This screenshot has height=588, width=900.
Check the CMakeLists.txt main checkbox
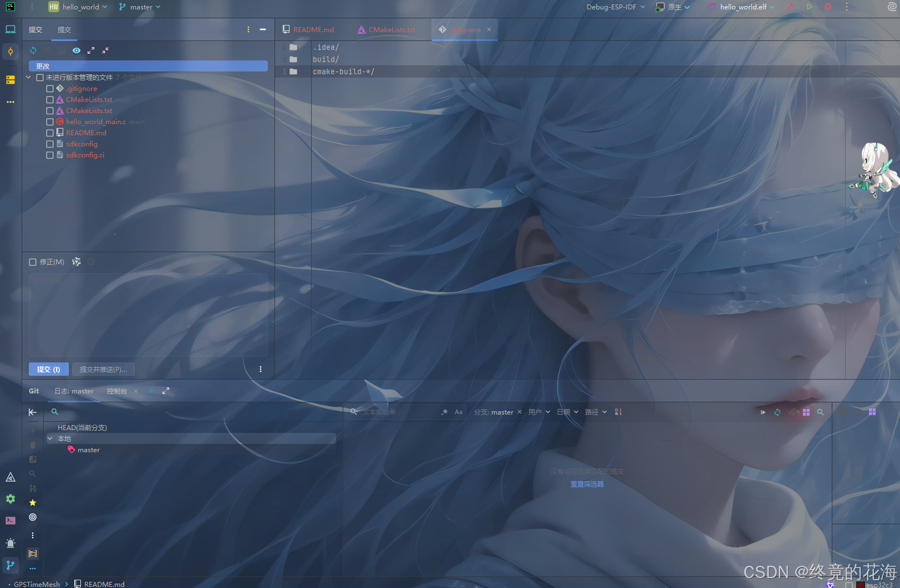point(50,100)
